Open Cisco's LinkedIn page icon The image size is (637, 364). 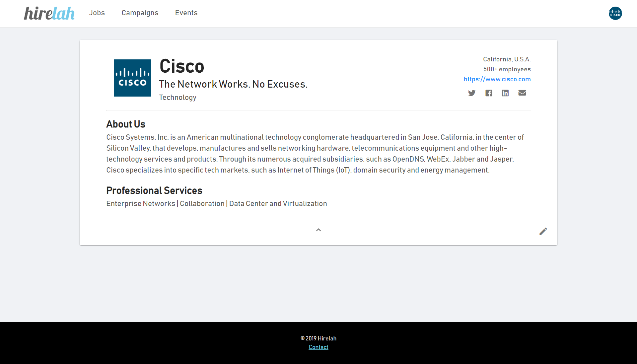click(505, 93)
